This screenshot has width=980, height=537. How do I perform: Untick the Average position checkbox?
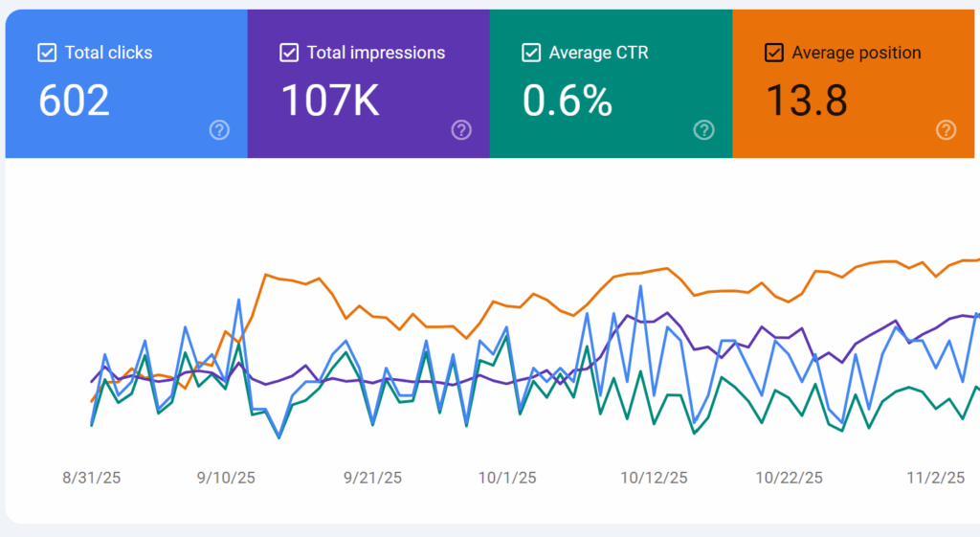[774, 53]
